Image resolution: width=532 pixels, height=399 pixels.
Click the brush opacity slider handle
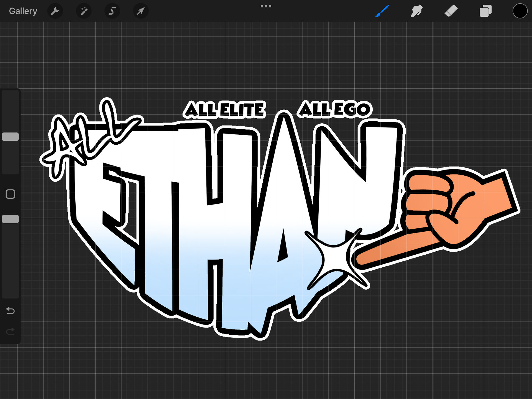pos(10,219)
